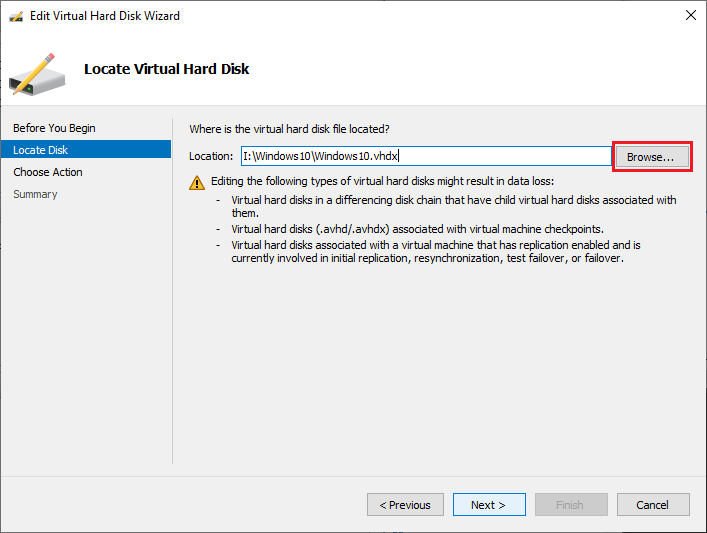This screenshot has width=707, height=533.
Task: Click the window title text
Action: pos(105,16)
